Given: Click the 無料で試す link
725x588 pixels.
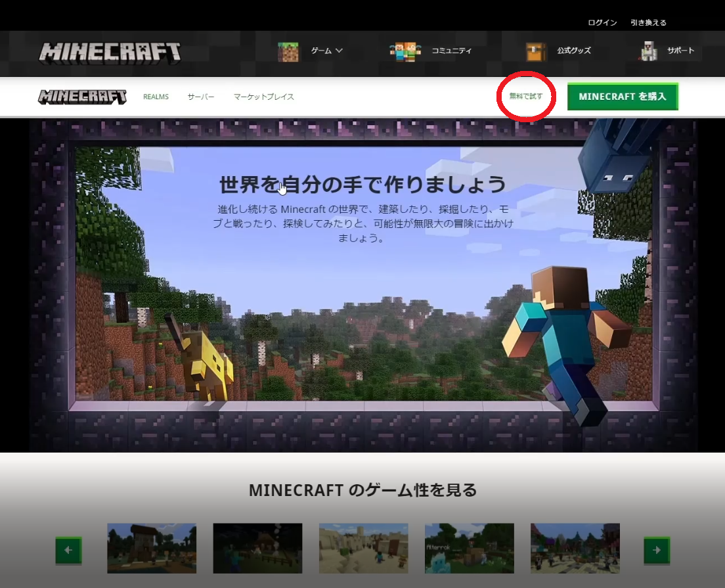Looking at the screenshot, I should pos(526,96).
